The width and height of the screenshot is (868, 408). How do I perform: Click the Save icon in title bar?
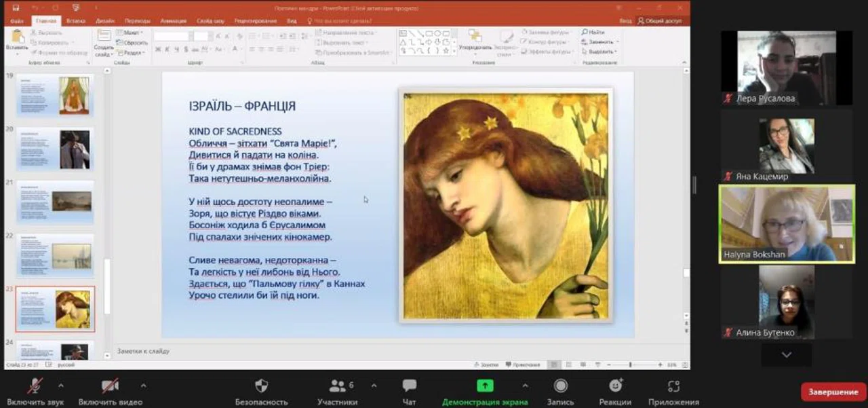tap(16, 8)
